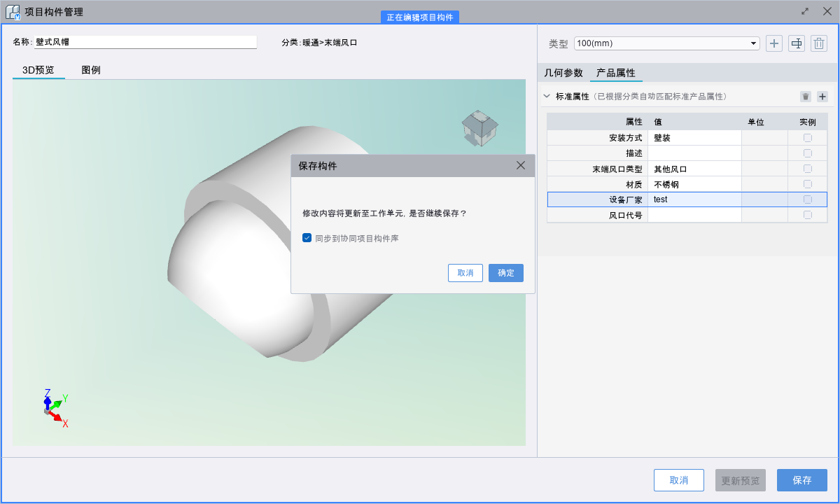The width and height of the screenshot is (840, 504).
Task: Click the 实例 column header
Action: [807, 122]
